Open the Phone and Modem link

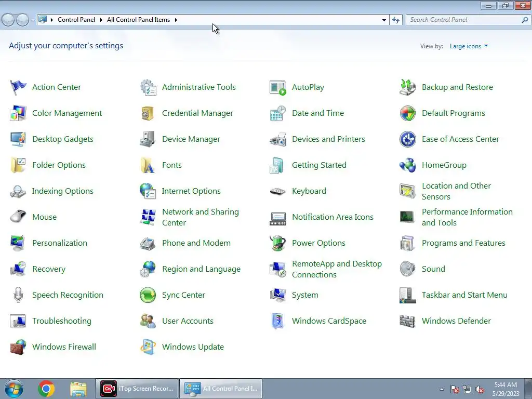196,243
